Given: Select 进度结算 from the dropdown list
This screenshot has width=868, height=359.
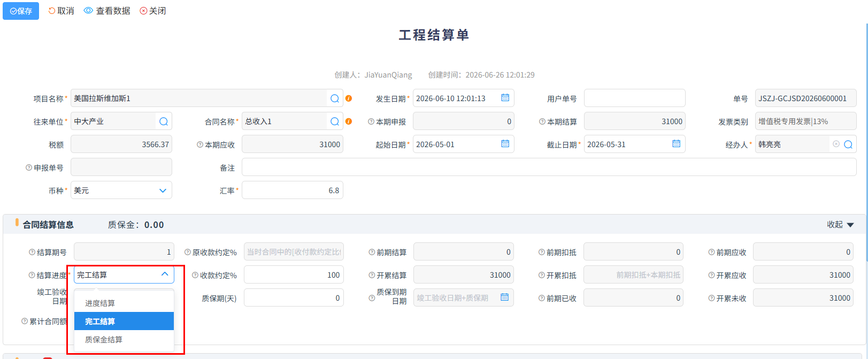Looking at the screenshot, I should [x=124, y=303].
